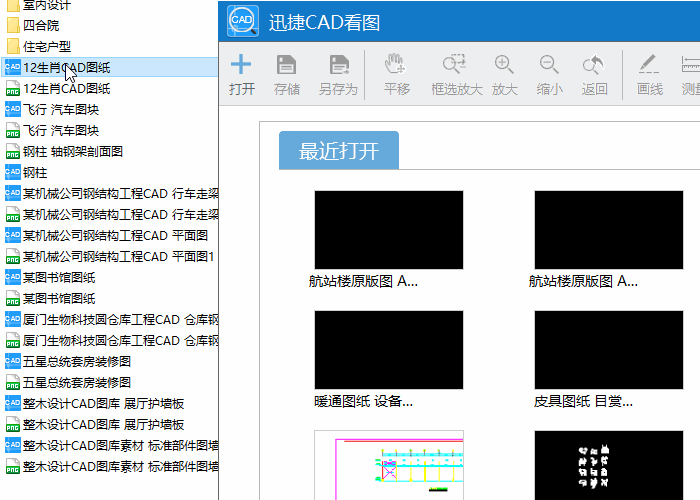Select the PNG file 飞行 汽车图块
Image resolution: width=700 pixels, height=500 pixels.
point(52,130)
